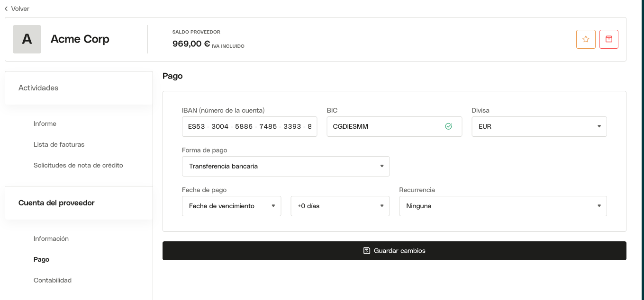Click the red archive supplier icon
This screenshot has width=644, height=300.
tap(609, 39)
